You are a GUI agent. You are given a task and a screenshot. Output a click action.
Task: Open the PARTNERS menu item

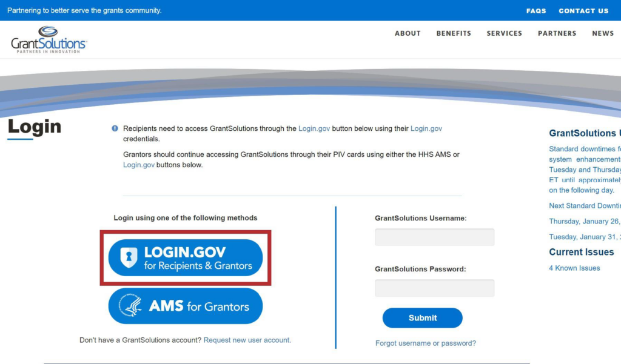pyautogui.click(x=557, y=33)
